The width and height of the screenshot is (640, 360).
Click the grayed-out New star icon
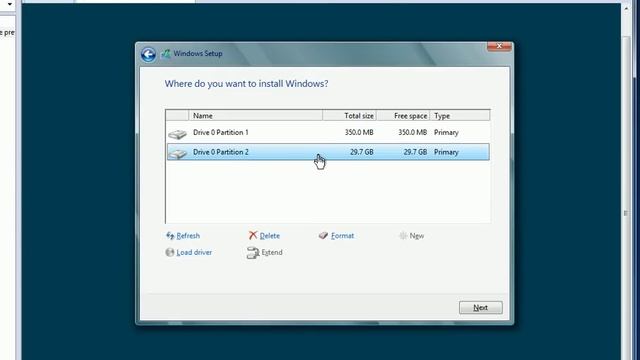[x=403, y=236]
